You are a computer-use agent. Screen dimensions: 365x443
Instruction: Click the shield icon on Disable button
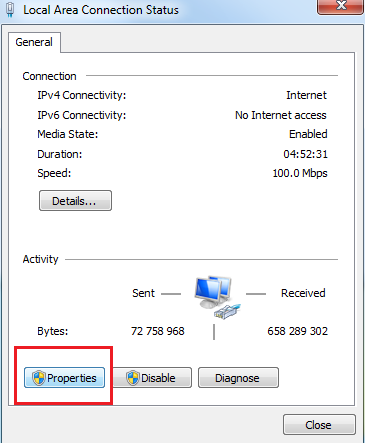point(133,378)
